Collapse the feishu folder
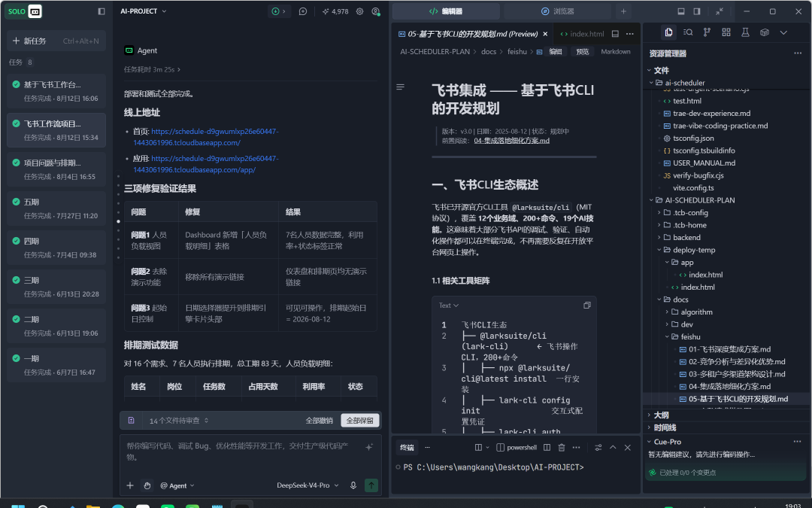The height and width of the screenshot is (508, 812). tap(686, 337)
